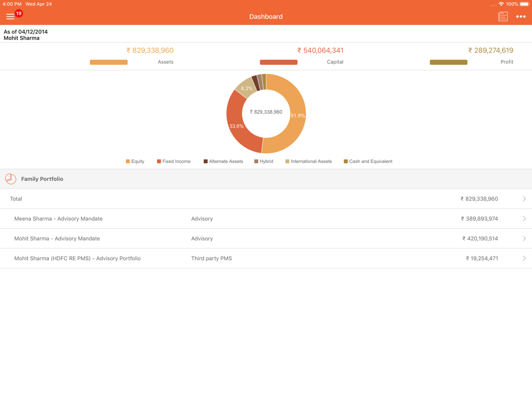Toggle Cash and Equivalent legend item
Image resolution: width=532 pixels, height=399 pixels.
coord(368,161)
